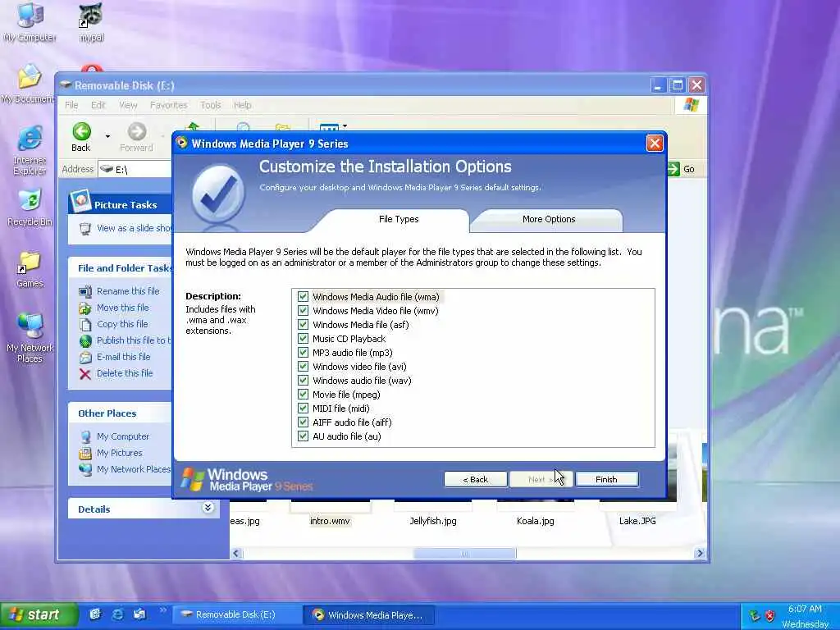Open View menu in Explorer window

tap(128, 105)
